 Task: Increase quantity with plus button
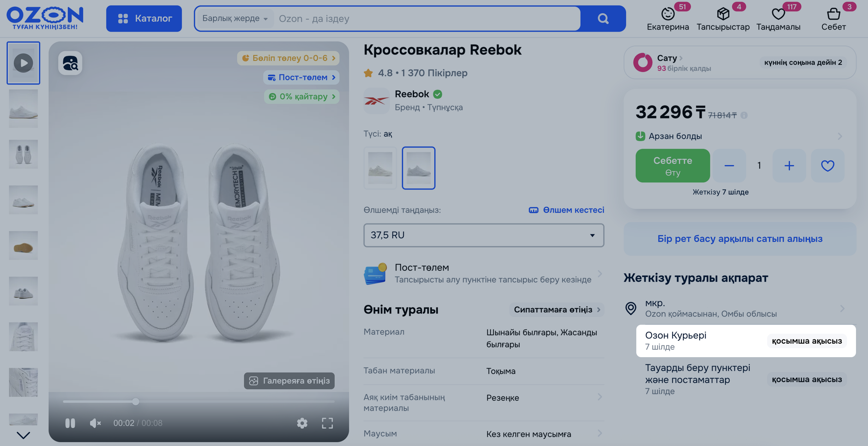[789, 166]
